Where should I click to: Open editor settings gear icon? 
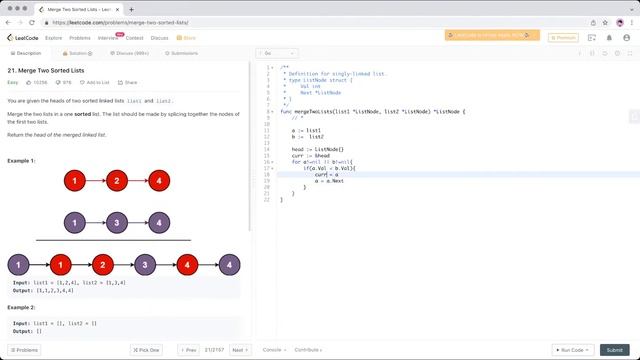(617, 53)
